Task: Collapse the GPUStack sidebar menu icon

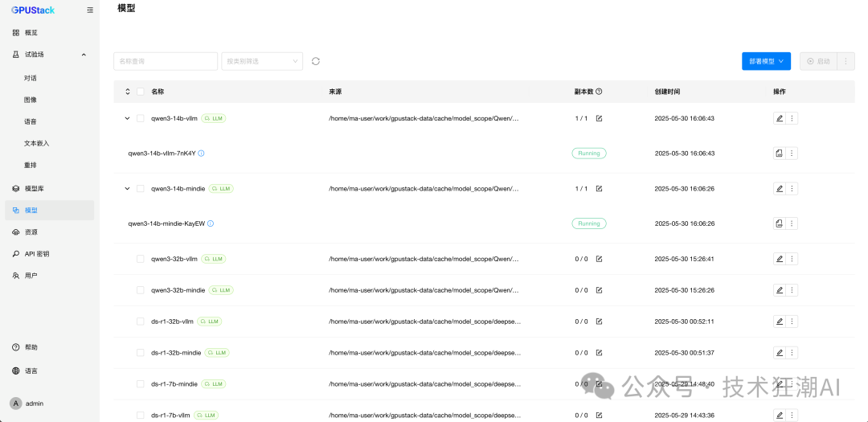Action: pyautogui.click(x=90, y=10)
